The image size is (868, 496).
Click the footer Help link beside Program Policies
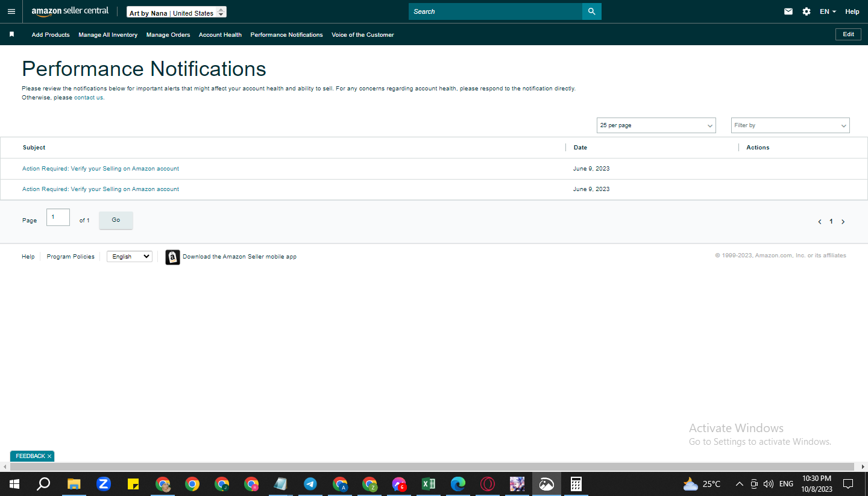28,257
